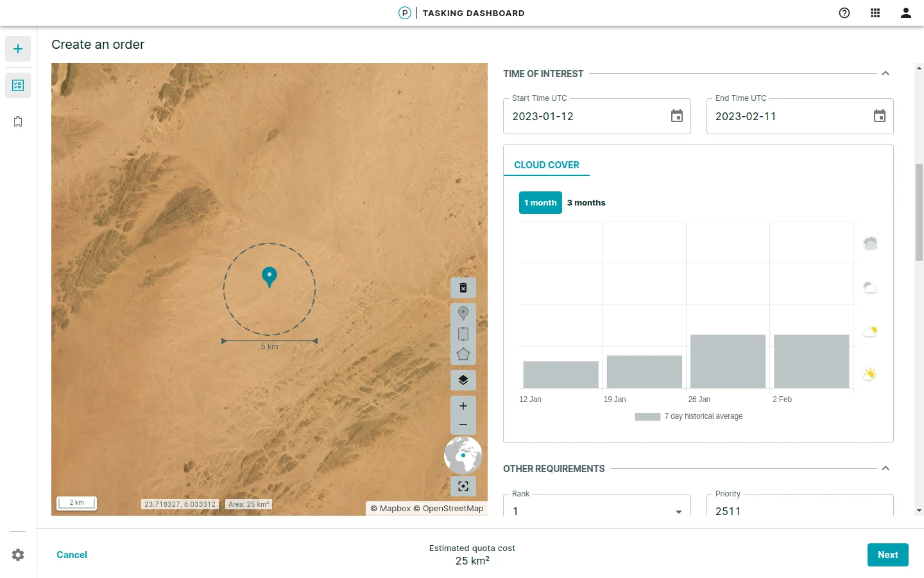The image size is (924, 578).
Task: Click the Planet logo in header
Action: (x=405, y=13)
